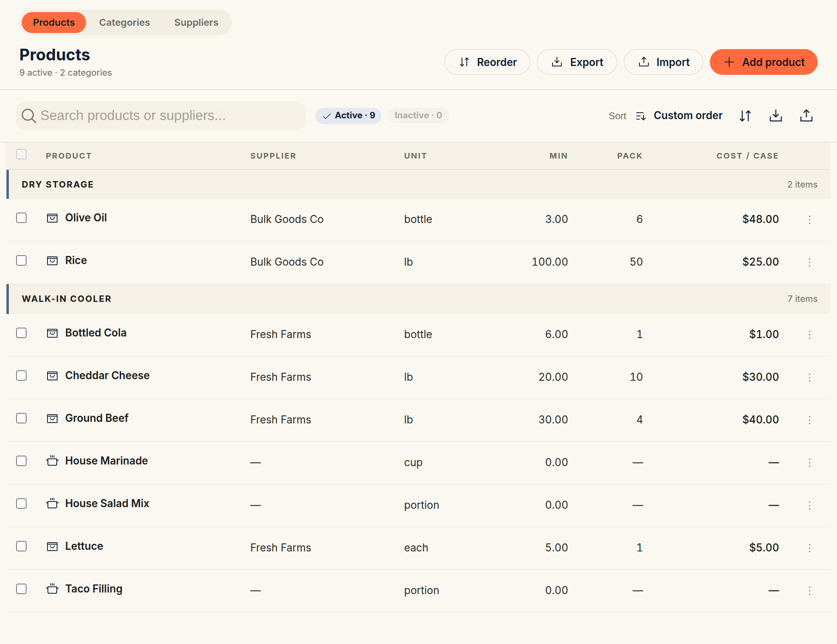Open the Lettuce row options menu

809,548
